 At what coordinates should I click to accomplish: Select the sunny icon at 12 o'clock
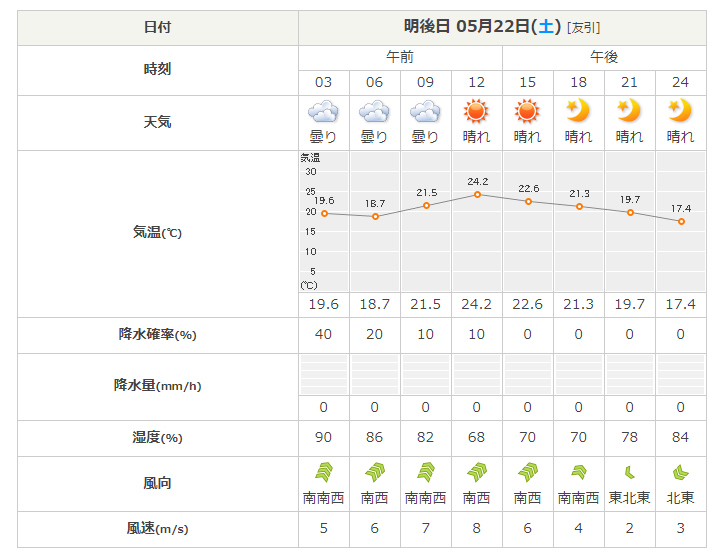point(476,111)
